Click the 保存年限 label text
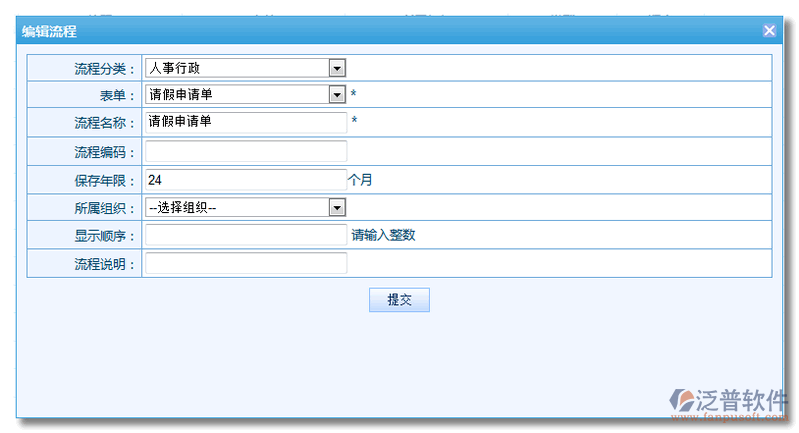The height and width of the screenshot is (433, 799). 104,181
